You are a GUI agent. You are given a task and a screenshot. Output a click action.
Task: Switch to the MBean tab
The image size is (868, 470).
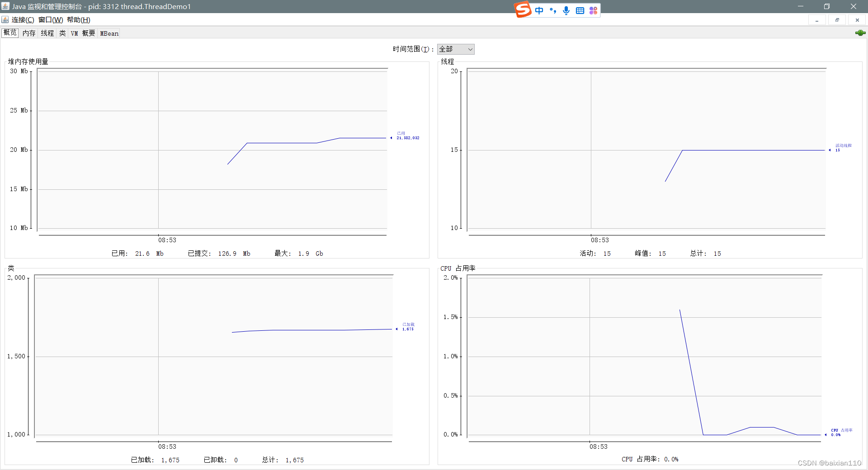(109, 33)
